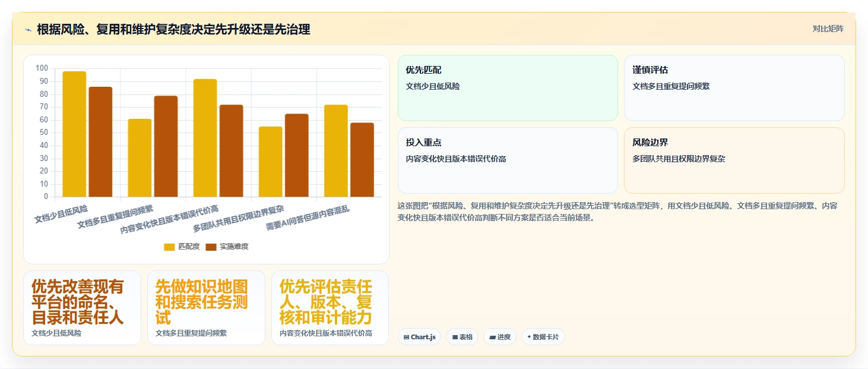Click the 内容变化快且版本错误代价高 x-axis label
The width and height of the screenshot is (868, 369).
point(169,219)
